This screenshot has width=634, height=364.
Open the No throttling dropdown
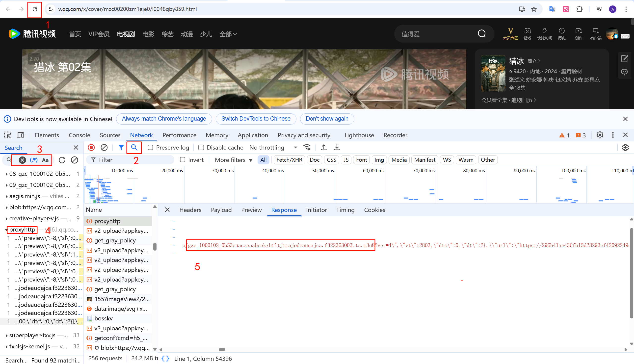click(273, 148)
